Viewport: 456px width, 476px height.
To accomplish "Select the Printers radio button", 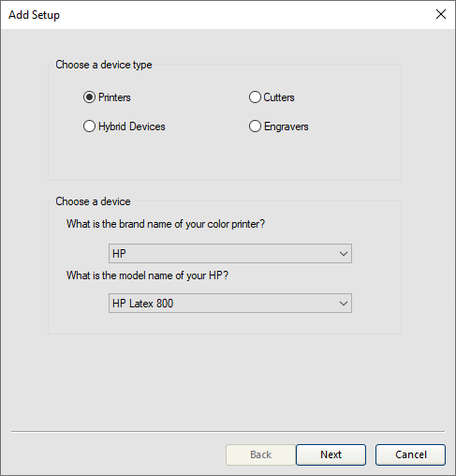I will (x=89, y=97).
